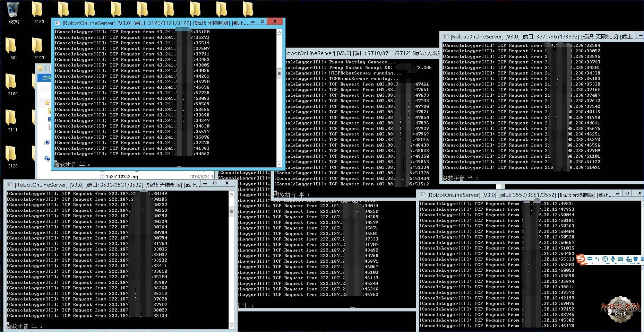This screenshot has width=644, height=332.
Task: Select the 1535110142.log file
Action: point(122,176)
